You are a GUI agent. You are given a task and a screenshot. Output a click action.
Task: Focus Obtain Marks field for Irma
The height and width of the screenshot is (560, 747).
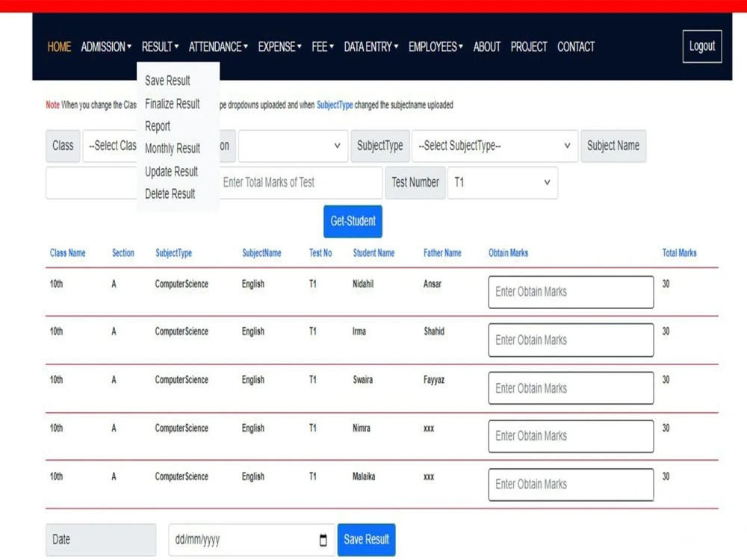(571, 340)
